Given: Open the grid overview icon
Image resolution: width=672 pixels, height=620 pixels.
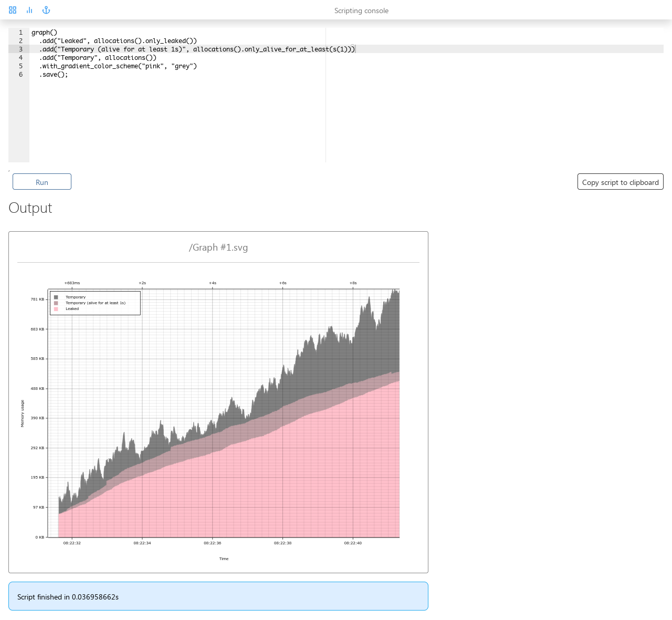Looking at the screenshot, I should (x=13, y=10).
